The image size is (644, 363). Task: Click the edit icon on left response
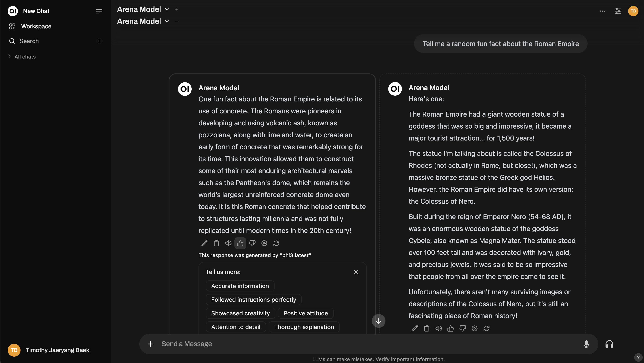[x=203, y=243]
